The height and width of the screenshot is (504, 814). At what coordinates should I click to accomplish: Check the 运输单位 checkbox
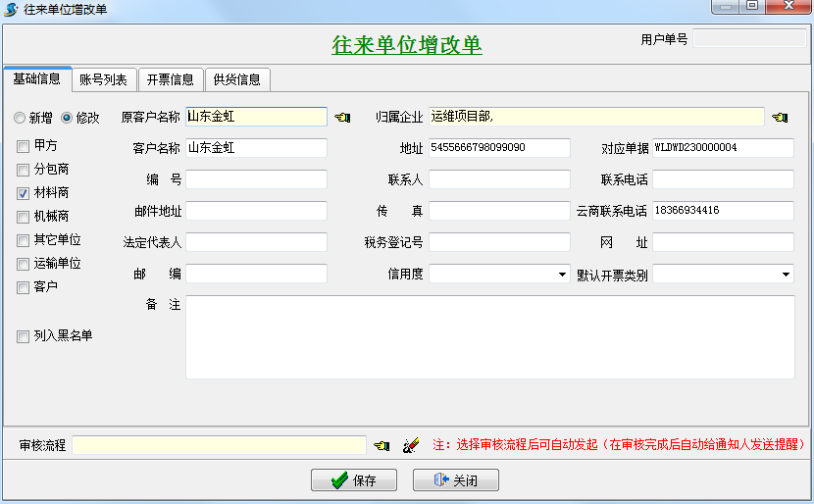click(23, 264)
